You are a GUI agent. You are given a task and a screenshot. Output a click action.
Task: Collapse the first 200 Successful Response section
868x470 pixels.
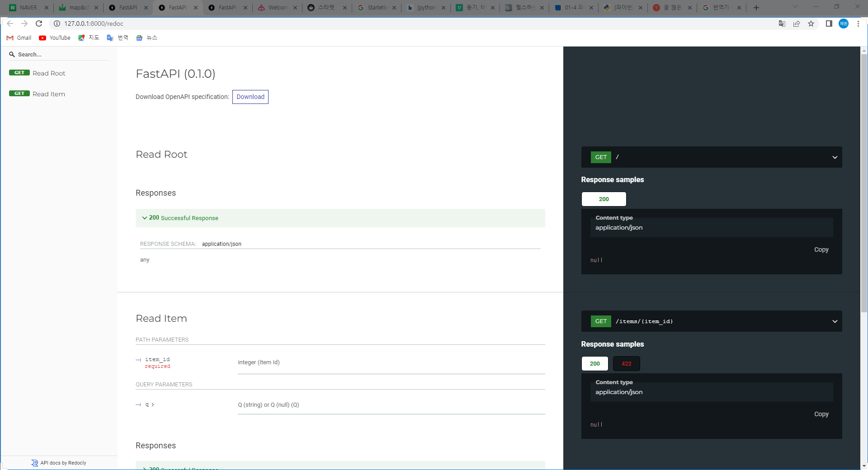click(340, 218)
